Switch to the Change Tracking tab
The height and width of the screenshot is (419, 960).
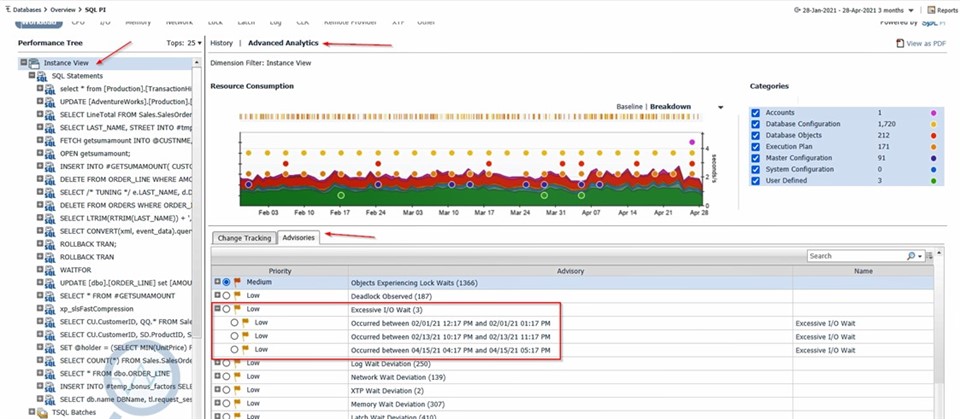click(244, 238)
